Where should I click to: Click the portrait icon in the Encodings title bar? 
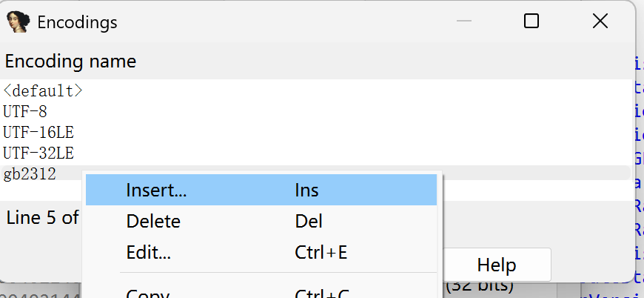coord(19,21)
